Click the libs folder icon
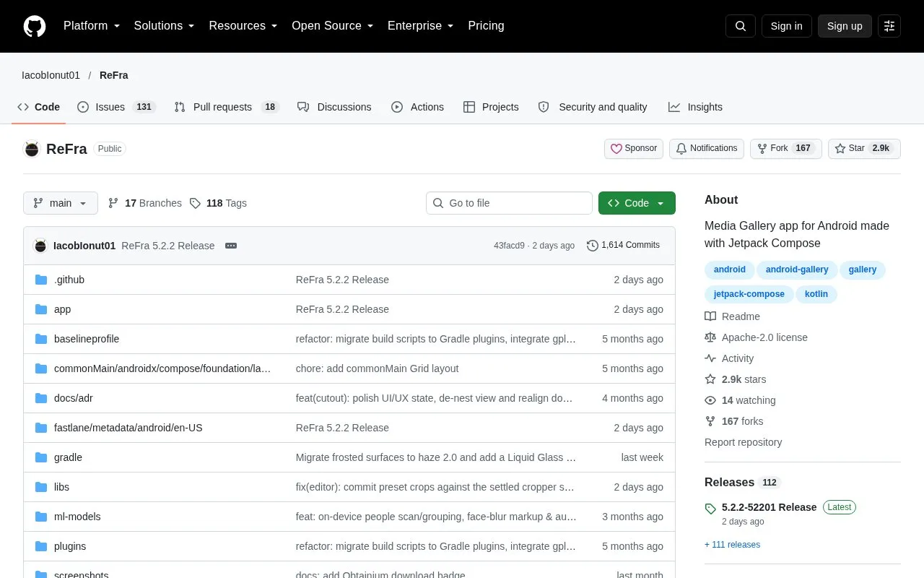This screenshot has height=578, width=924. [x=41, y=487]
